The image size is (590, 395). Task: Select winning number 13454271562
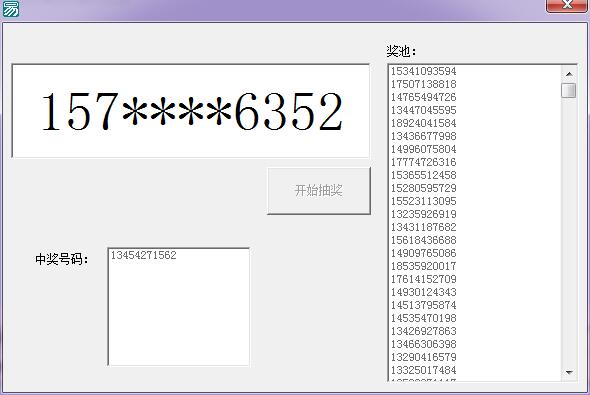[143, 255]
